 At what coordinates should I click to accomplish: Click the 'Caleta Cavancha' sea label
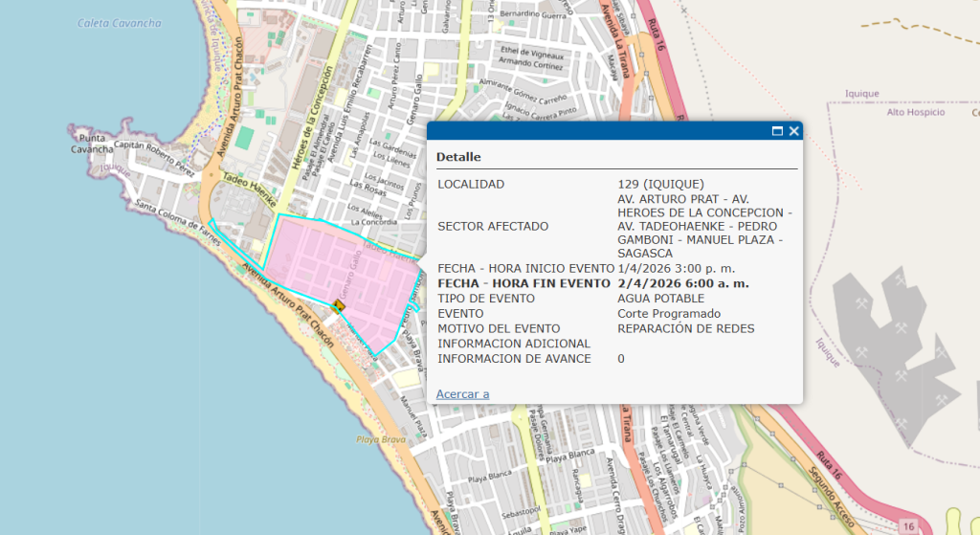122,23
